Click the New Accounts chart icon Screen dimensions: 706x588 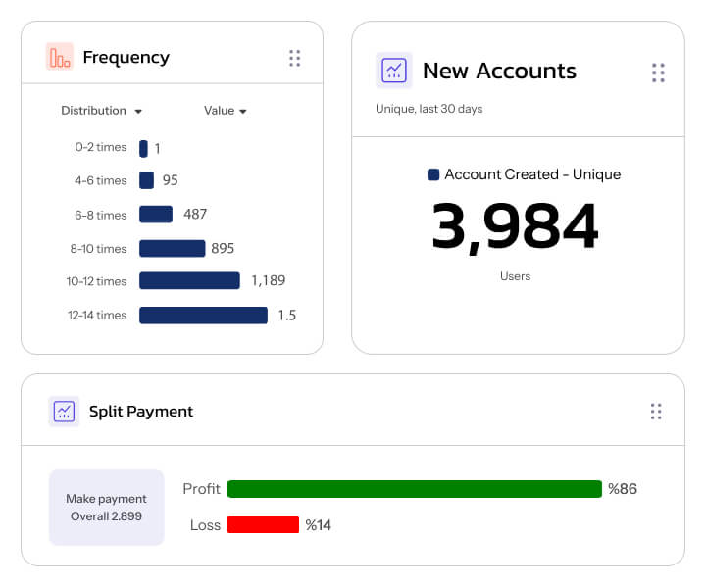tap(394, 71)
